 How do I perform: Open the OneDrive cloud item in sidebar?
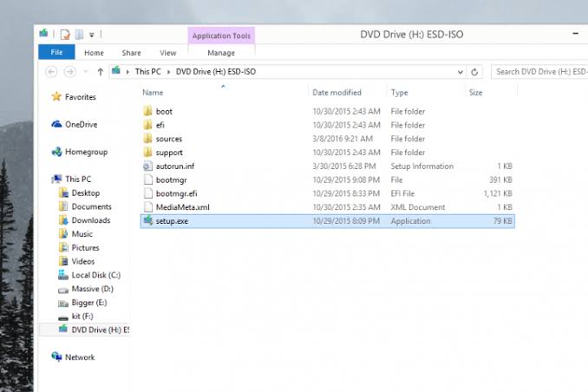(x=75, y=125)
